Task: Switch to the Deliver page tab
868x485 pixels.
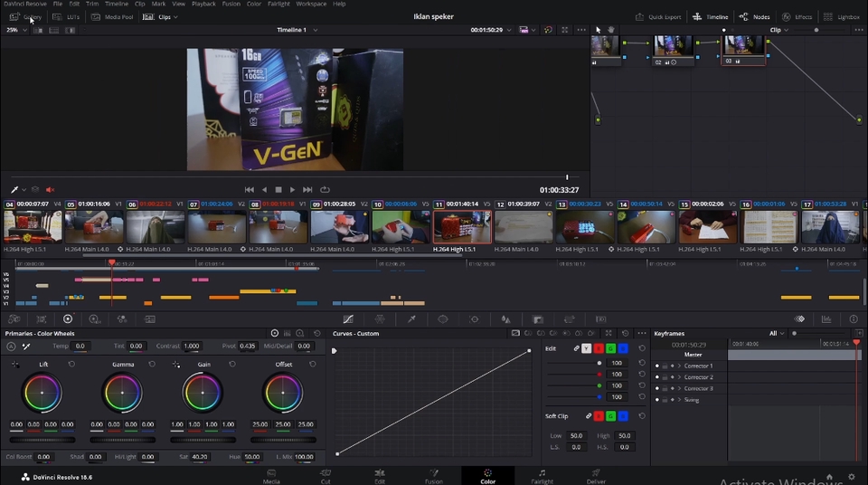Action: coord(596,476)
